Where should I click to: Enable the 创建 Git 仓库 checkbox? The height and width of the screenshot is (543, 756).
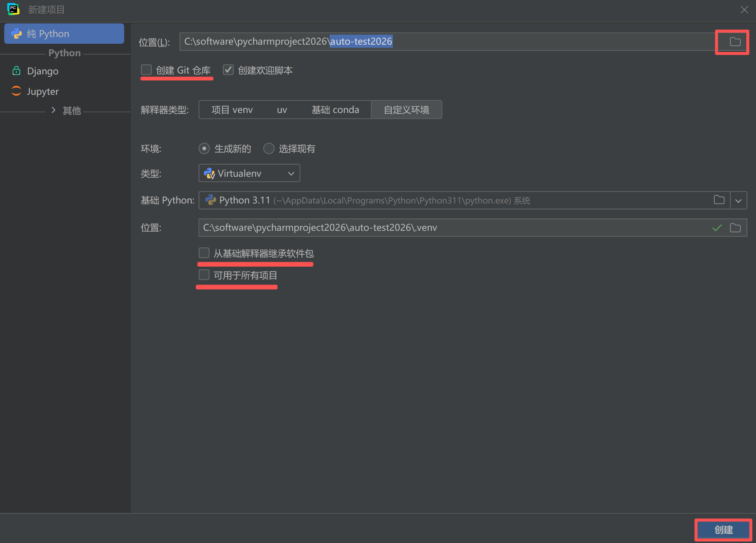tap(146, 70)
